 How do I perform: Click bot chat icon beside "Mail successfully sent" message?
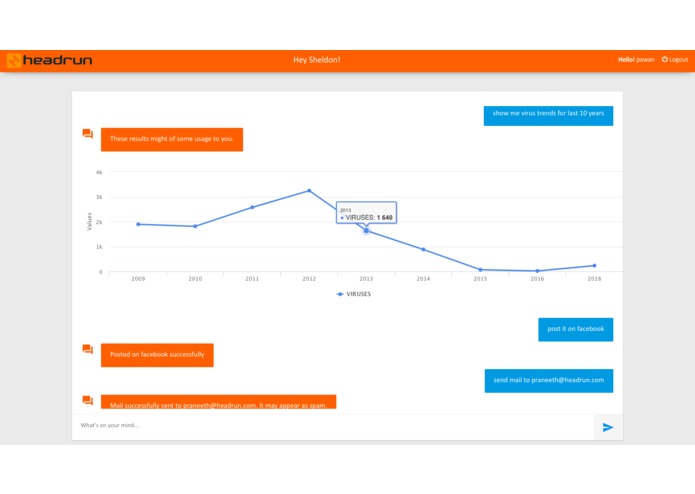click(88, 401)
